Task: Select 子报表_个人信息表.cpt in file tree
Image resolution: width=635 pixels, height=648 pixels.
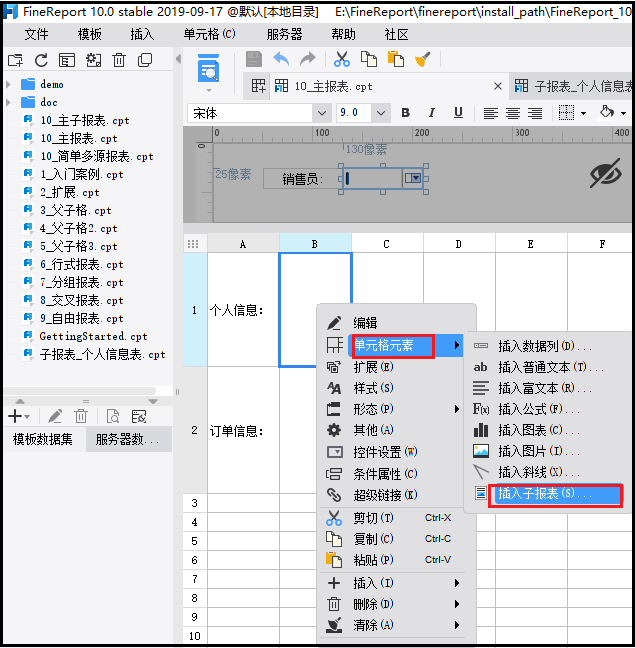Action: [102, 355]
